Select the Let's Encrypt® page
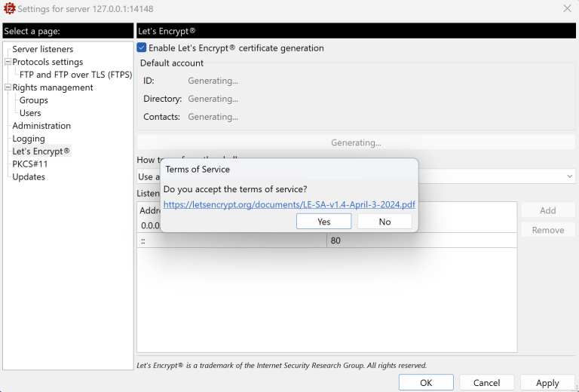Screen dimensions: 579x392 point(41,152)
